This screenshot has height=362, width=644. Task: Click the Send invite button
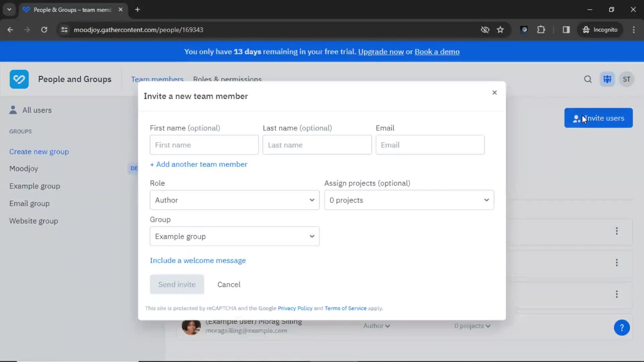(x=176, y=284)
